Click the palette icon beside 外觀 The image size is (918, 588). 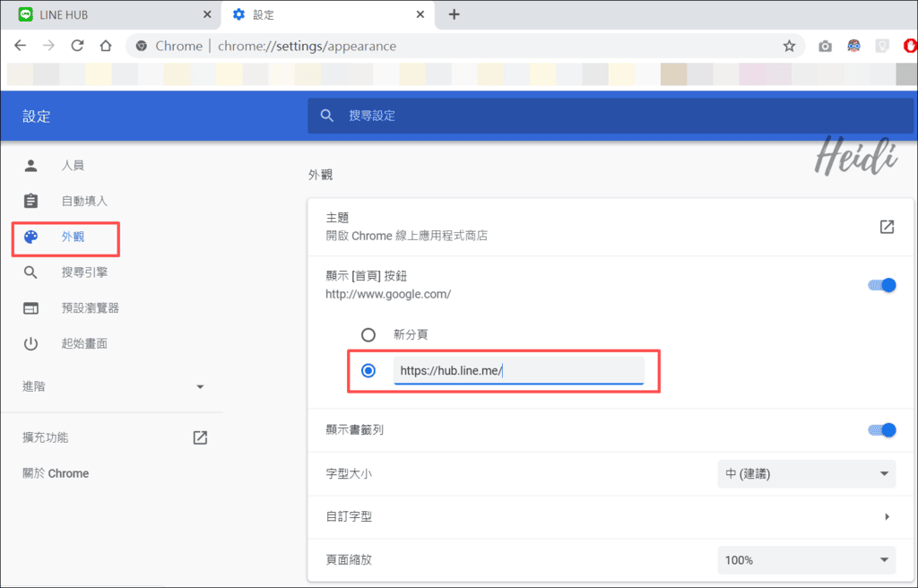[31, 237]
